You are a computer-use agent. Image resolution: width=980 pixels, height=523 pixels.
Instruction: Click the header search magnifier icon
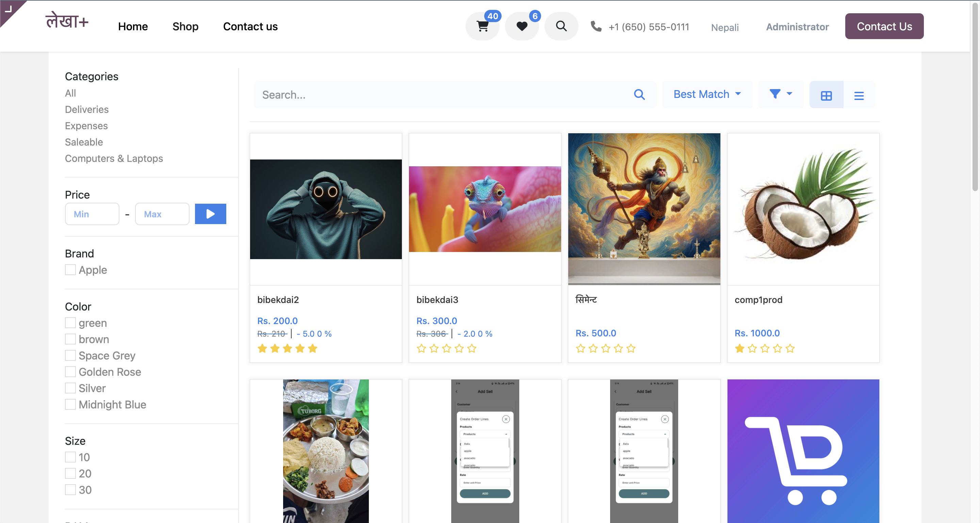pyautogui.click(x=561, y=26)
